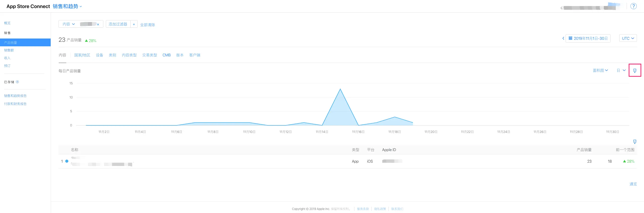Click the 18 previous range value
The width and height of the screenshot is (644, 213).
610,161
